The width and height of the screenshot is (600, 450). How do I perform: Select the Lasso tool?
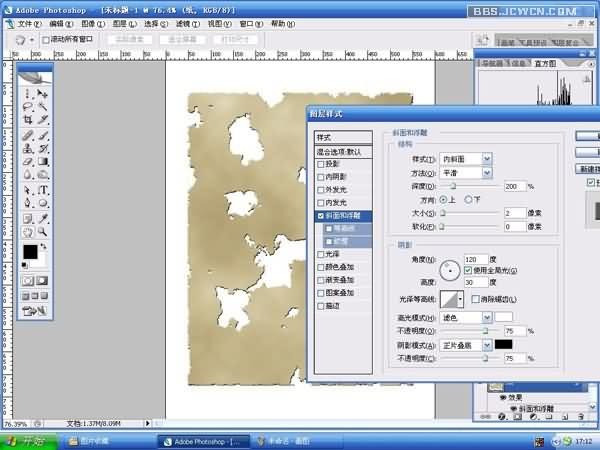(x=28, y=106)
